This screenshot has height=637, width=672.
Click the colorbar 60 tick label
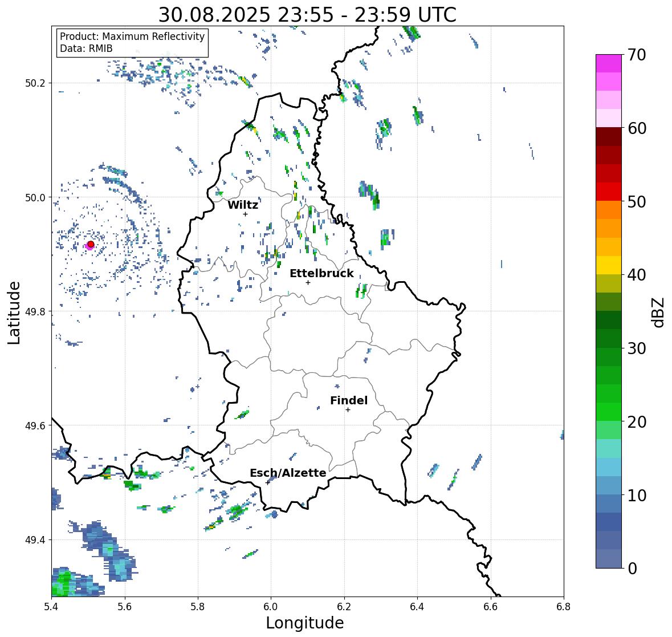point(637,128)
